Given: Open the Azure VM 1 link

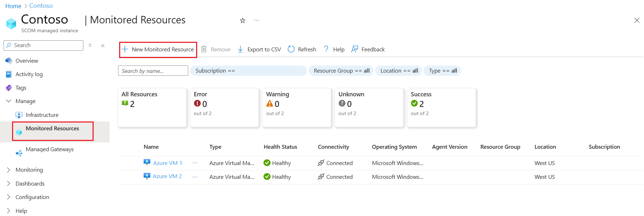Looking at the screenshot, I should click(167, 163).
